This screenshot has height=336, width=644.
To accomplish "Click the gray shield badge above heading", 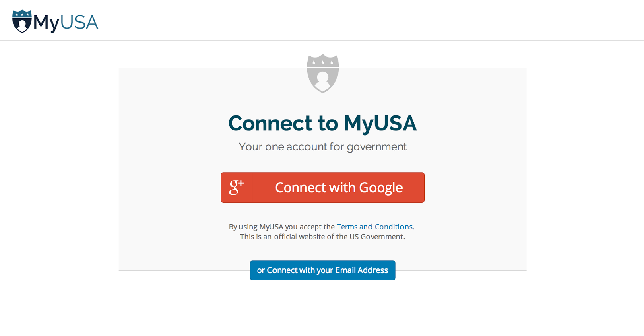I will (x=322, y=73).
